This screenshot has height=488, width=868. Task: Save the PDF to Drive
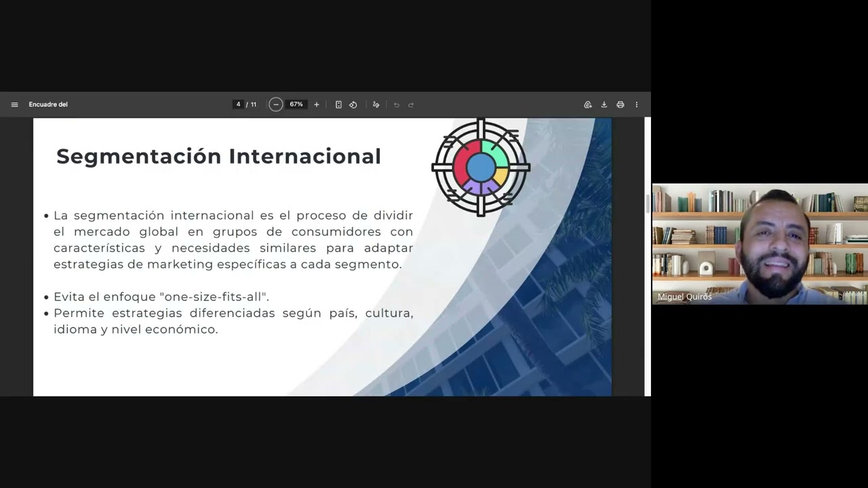(x=588, y=104)
